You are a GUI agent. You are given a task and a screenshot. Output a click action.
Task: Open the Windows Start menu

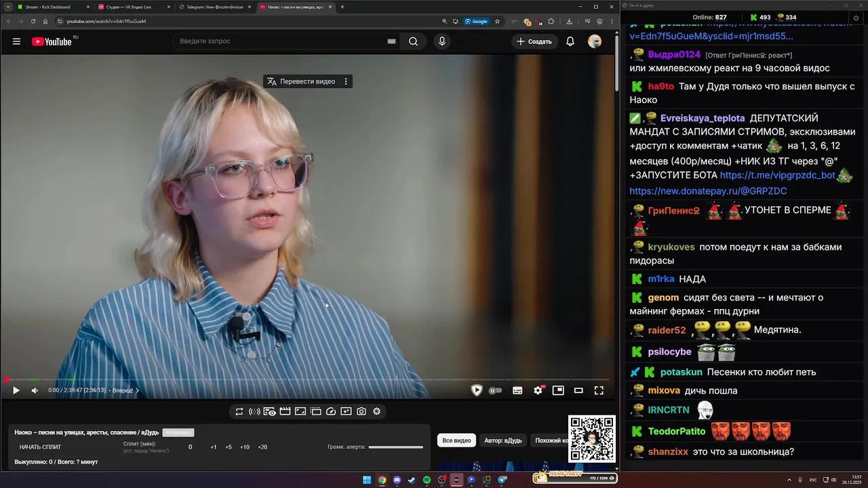(x=367, y=480)
